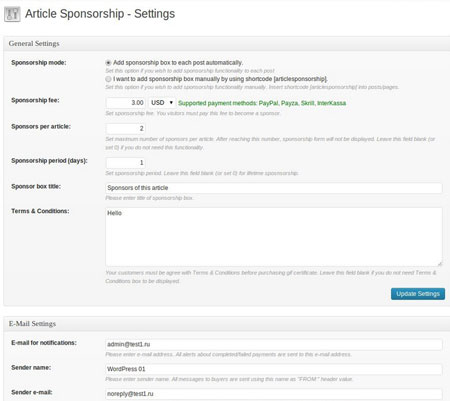Click the Sponsor box title field
Viewport: 450px width, 401px height.
[274, 188]
